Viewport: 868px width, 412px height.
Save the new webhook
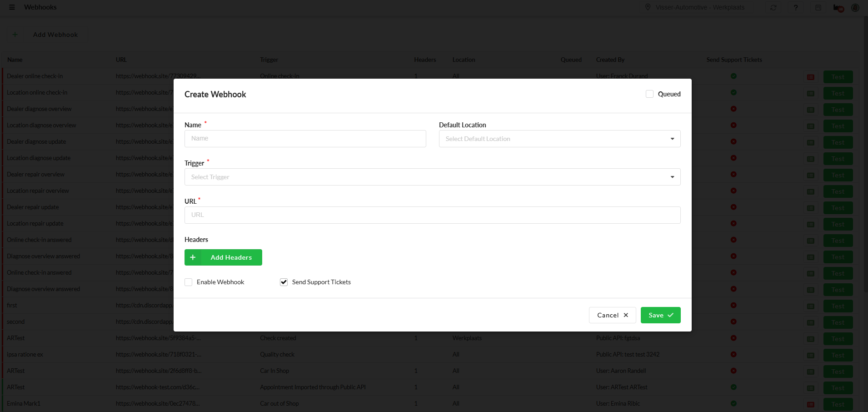(660, 315)
